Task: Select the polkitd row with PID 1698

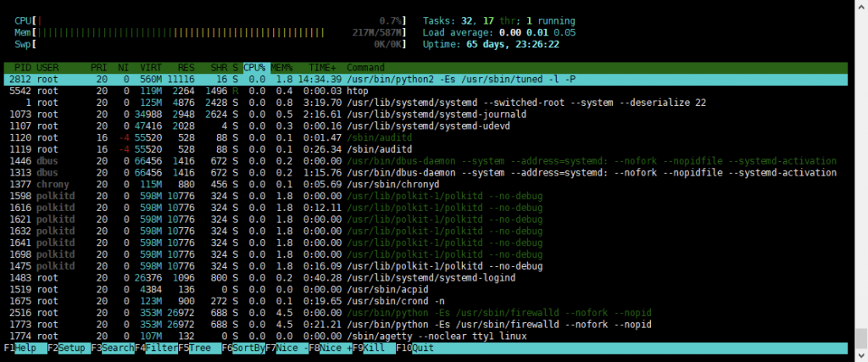Action: coord(426,254)
